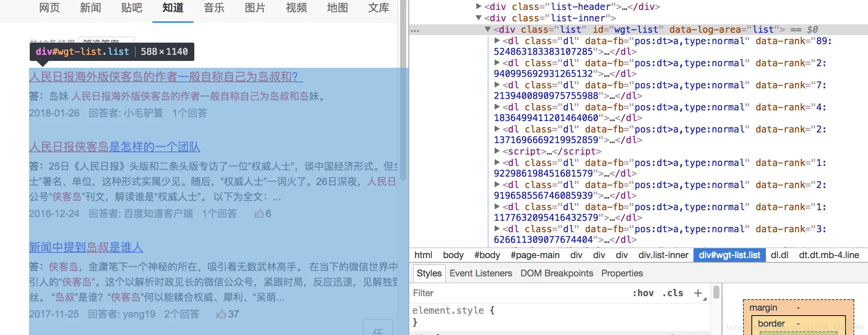868x335 pixels.
Task: Toggle the :hov element state panel
Action: [643, 293]
